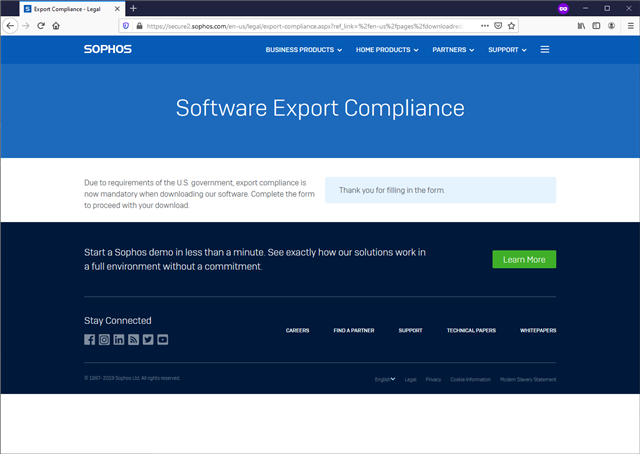Visit the Sophos LinkedIn page
This screenshot has height=454, width=640.
tap(119, 339)
